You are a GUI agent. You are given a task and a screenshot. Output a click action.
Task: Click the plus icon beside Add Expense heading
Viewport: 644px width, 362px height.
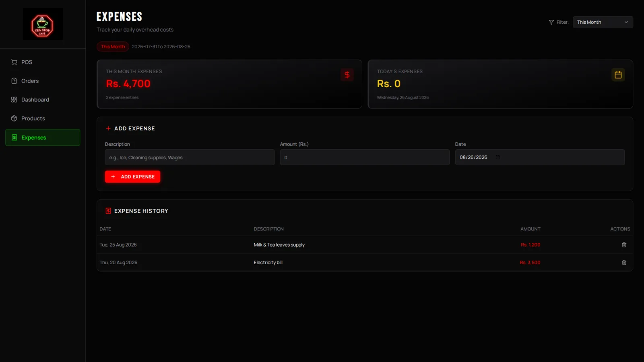108,128
